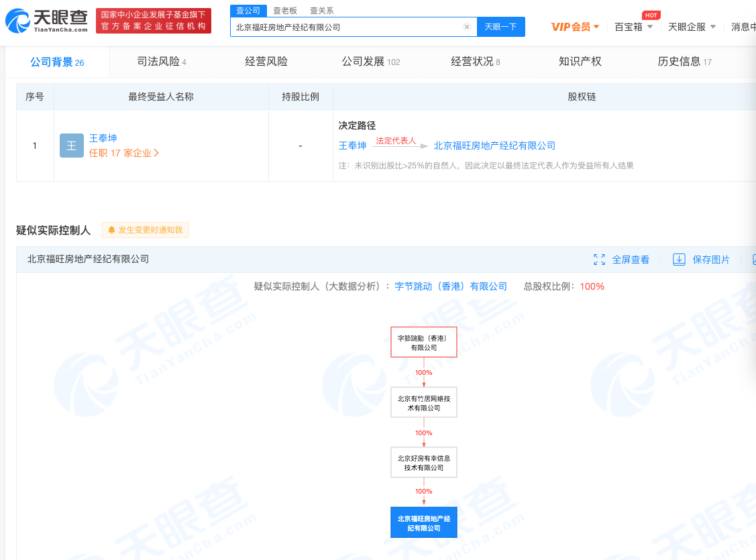Expand the 百宝箱 menu

[633, 27]
